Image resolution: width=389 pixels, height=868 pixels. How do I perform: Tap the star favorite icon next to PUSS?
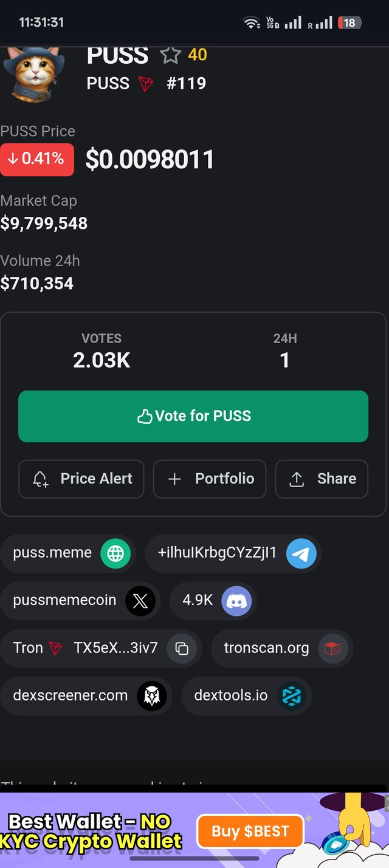pyautogui.click(x=170, y=55)
